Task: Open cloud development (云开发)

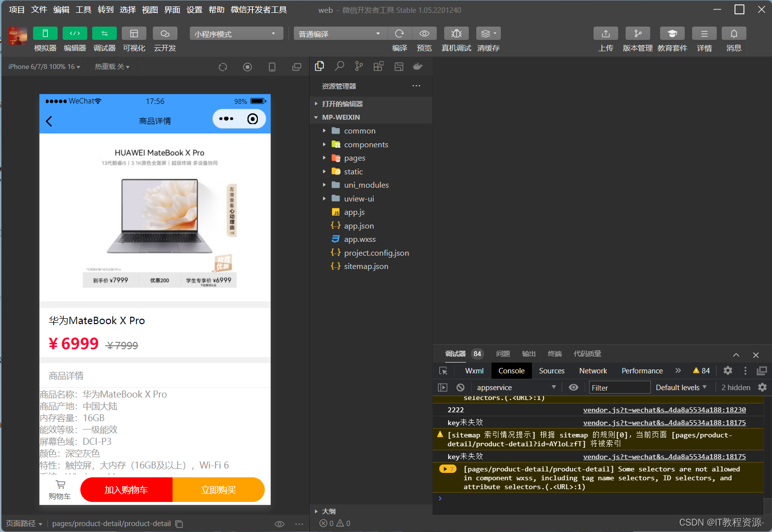Action: pos(165,33)
